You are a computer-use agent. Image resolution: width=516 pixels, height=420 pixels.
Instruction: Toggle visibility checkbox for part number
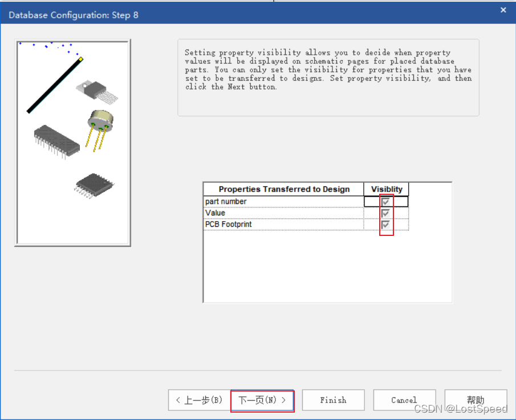[386, 202]
